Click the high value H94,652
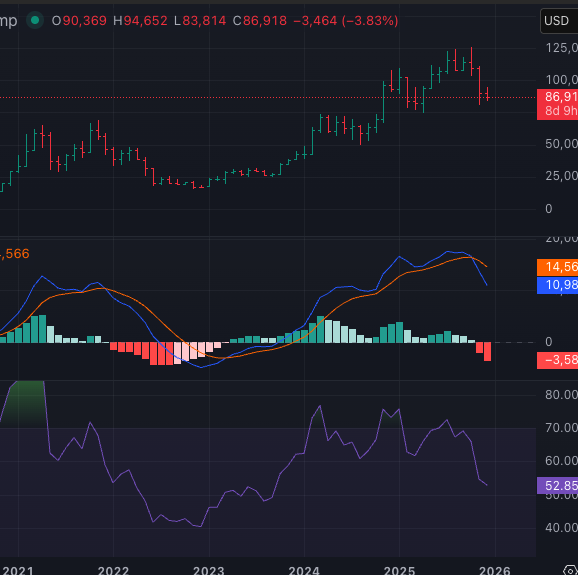This screenshot has height=575, width=578. tap(140, 21)
